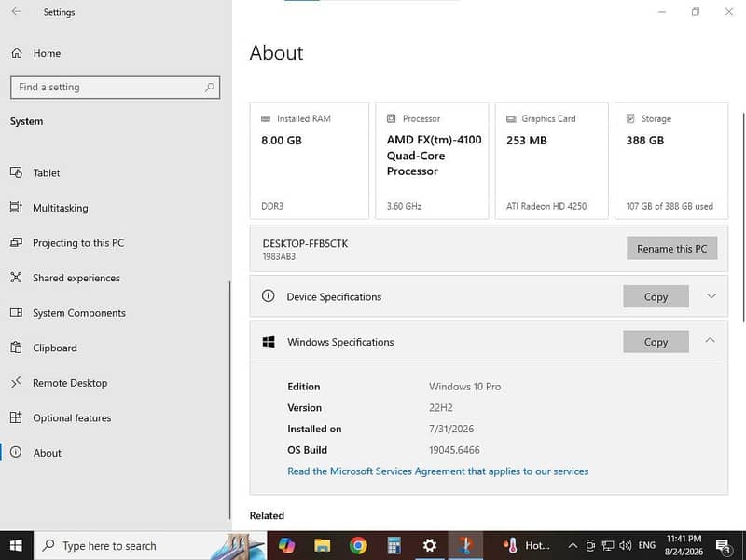This screenshot has width=746, height=560.
Task: Click the Windows 10 Pro edition value
Action: click(464, 387)
